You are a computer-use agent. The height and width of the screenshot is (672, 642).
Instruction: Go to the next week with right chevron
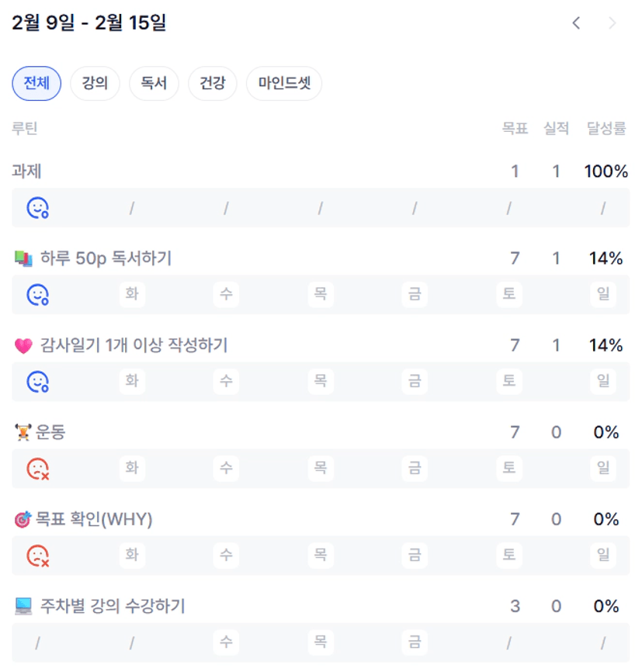tap(613, 23)
